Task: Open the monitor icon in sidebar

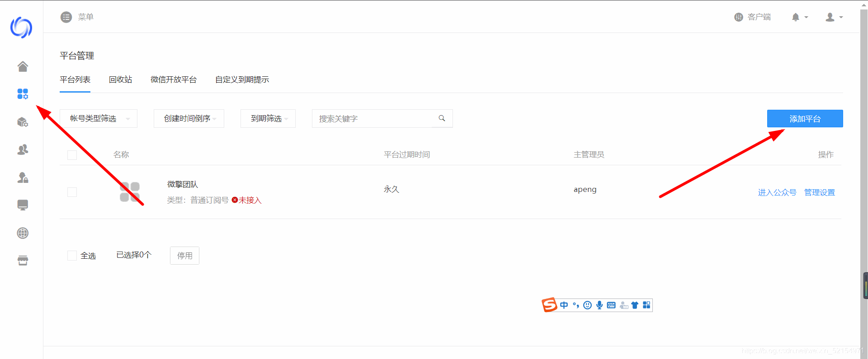Action: pyautogui.click(x=23, y=205)
